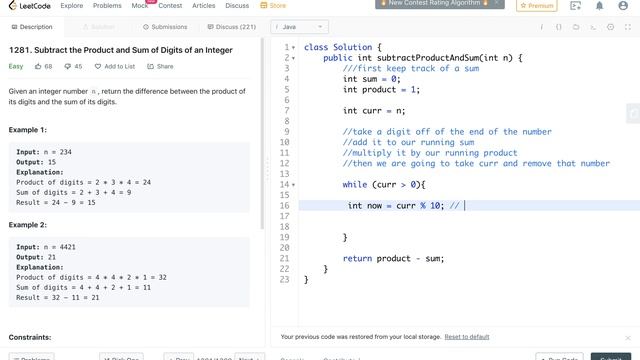This screenshot has height=360, width=640.
Task: Click 'Input: n = 4421' text
Action: point(46,247)
